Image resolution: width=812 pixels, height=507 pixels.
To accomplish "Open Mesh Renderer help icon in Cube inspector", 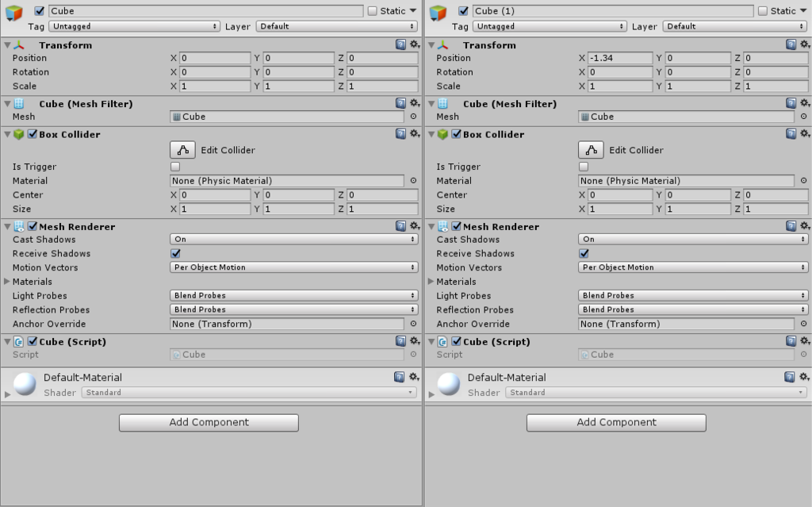I will coord(400,226).
